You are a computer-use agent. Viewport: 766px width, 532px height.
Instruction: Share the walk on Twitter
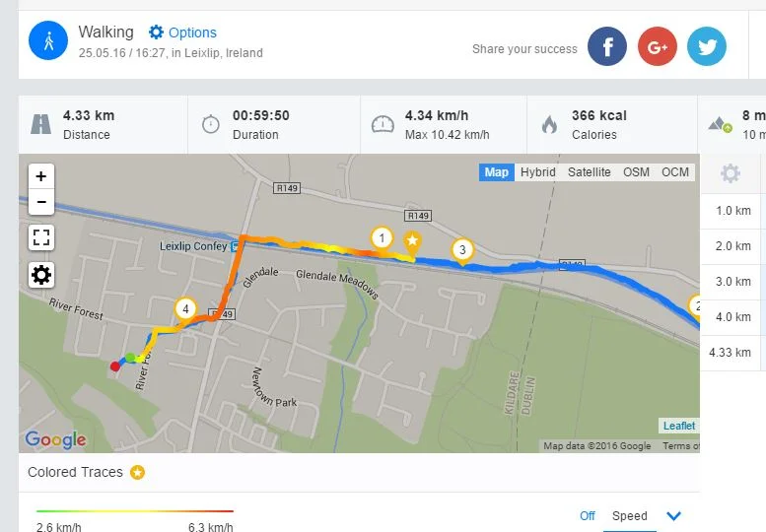click(706, 46)
